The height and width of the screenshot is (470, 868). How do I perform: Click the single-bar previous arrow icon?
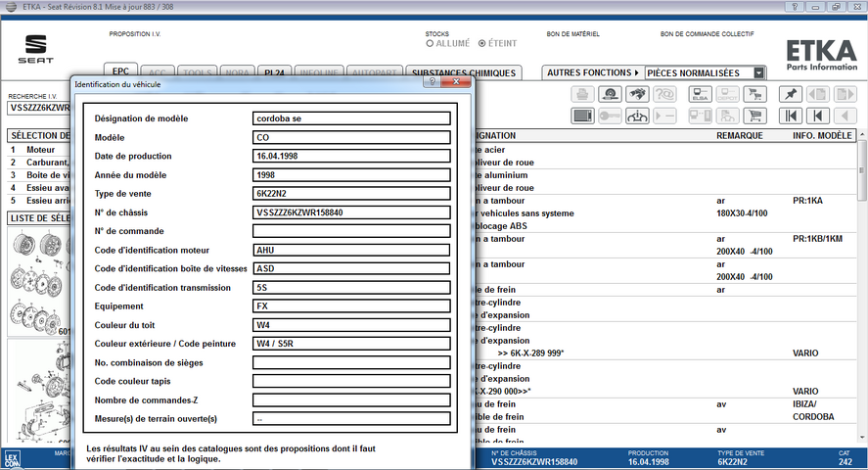tap(818, 116)
